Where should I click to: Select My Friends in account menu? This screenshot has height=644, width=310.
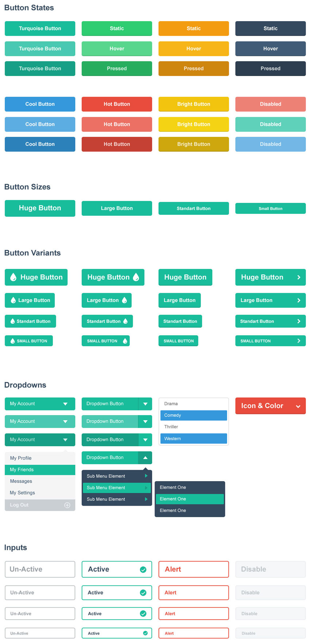coord(40,470)
